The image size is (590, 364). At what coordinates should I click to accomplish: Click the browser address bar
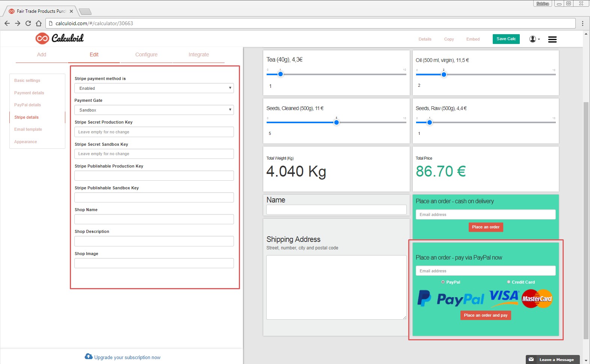311,23
